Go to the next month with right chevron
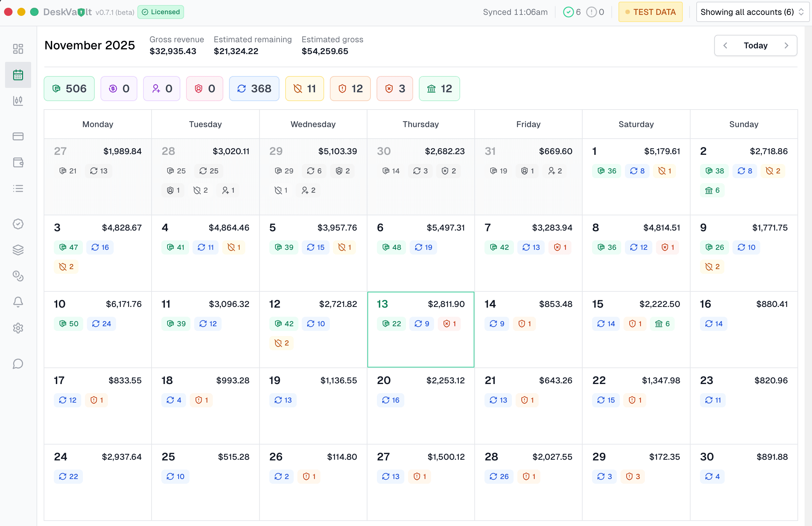This screenshot has width=812, height=526. click(x=787, y=45)
